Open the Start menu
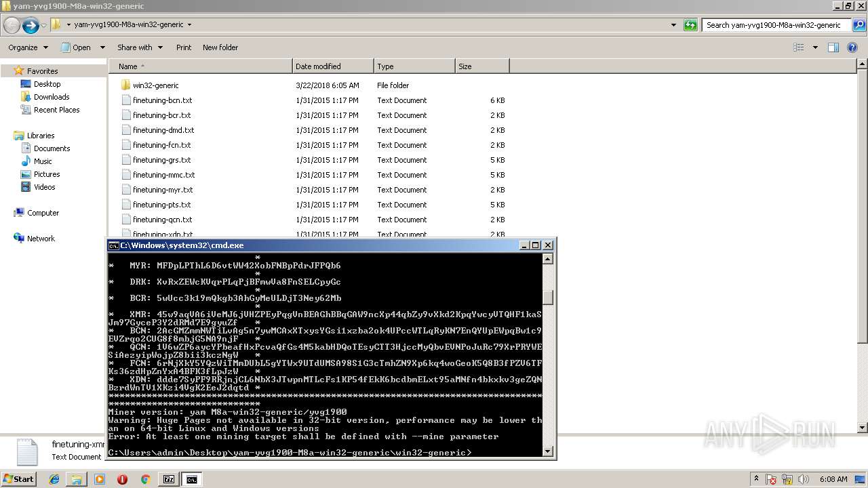The height and width of the screenshot is (488, 868). [x=18, y=479]
